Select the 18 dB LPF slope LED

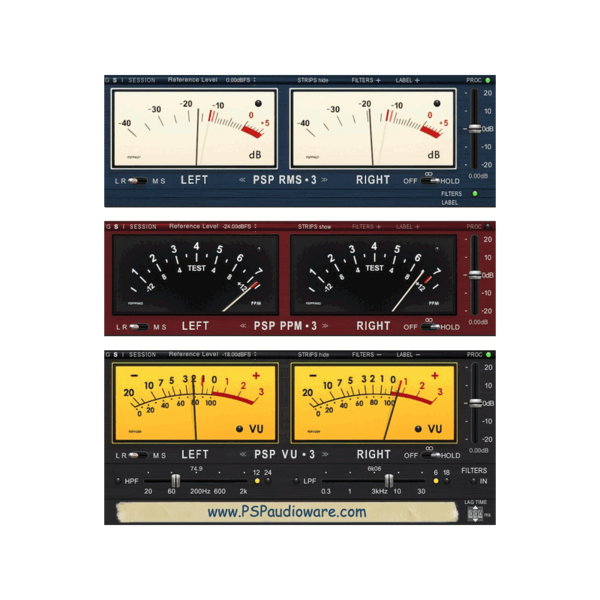pos(447,481)
